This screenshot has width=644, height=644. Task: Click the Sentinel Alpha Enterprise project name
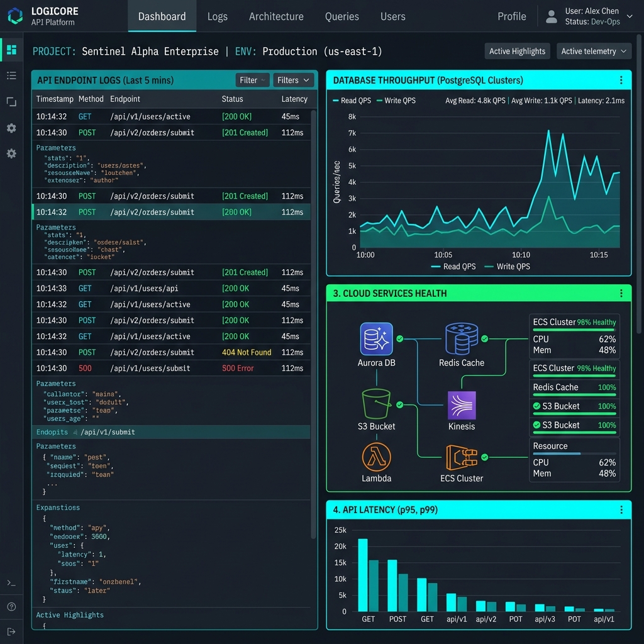pyautogui.click(x=150, y=52)
